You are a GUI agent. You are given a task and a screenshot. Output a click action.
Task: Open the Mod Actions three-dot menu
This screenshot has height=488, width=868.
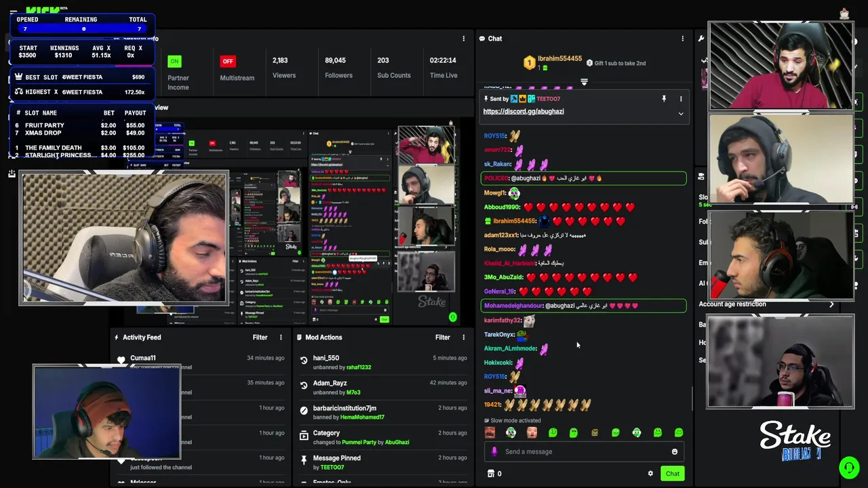[464, 337]
